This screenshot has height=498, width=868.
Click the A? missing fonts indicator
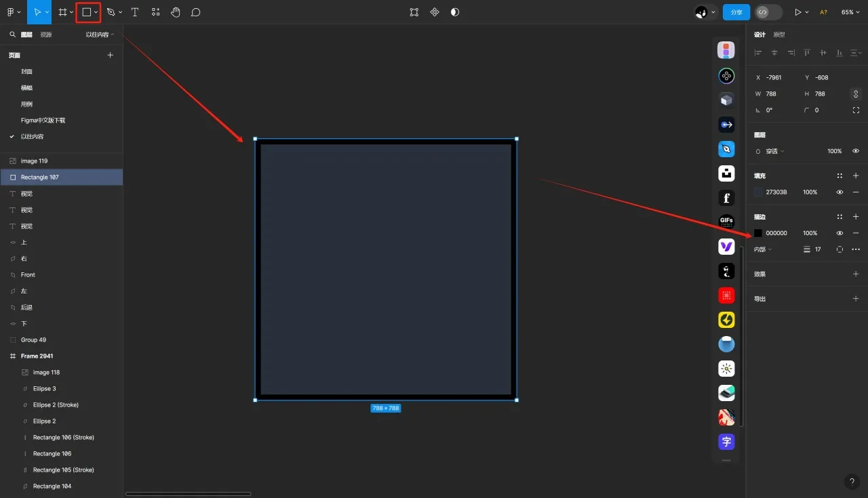(823, 12)
